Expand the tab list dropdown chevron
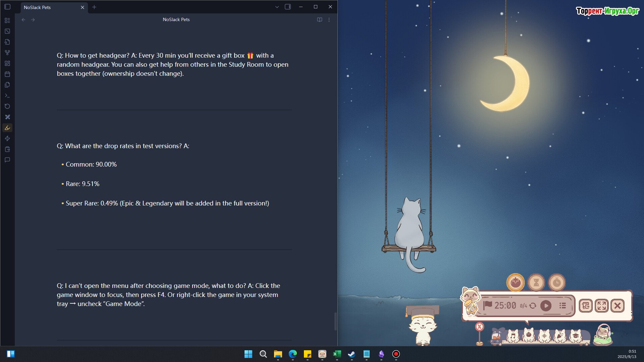 [x=277, y=7]
